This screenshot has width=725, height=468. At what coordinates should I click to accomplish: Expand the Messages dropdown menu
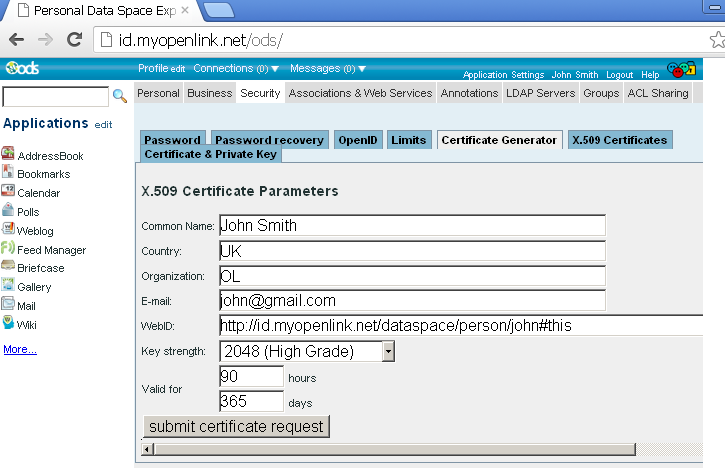pyautogui.click(x=327, y=69)
